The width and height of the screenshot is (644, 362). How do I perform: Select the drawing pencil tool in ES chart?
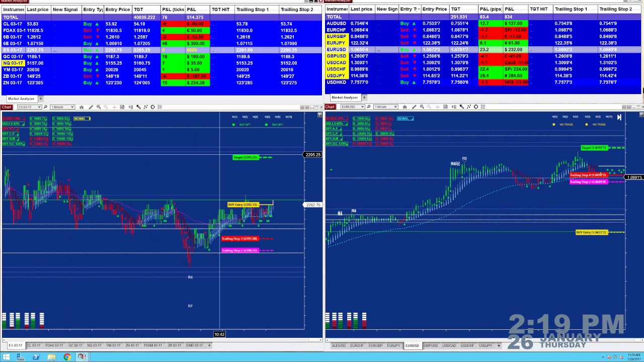click(91, 107)
